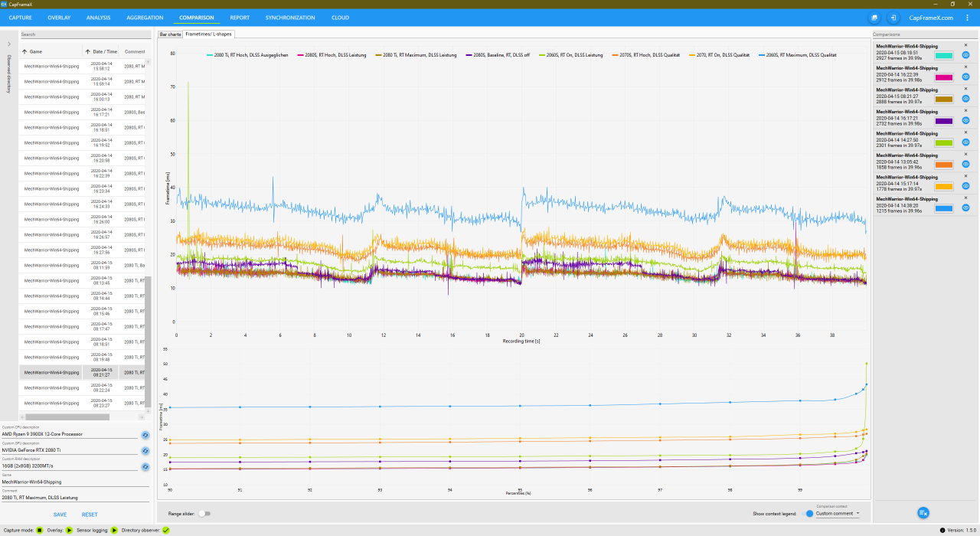Remove the 14:27:50 comparison entry
The image size is (980, 536).
pyautogui.click(x=965, y=132)
